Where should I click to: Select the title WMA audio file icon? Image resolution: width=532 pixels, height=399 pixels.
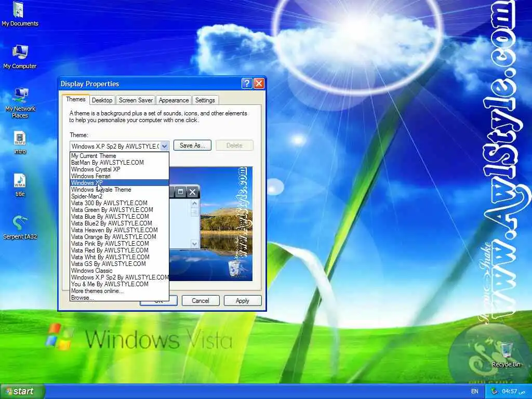(20, 185)
